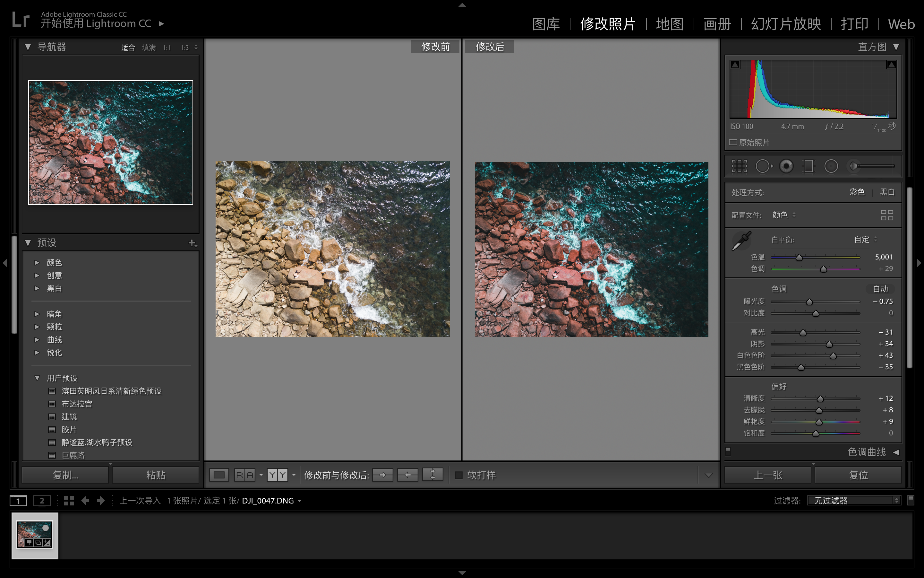Screen dimensions: 924x578
Task: Hide the top module picker panel
Action: coord(462,4)
